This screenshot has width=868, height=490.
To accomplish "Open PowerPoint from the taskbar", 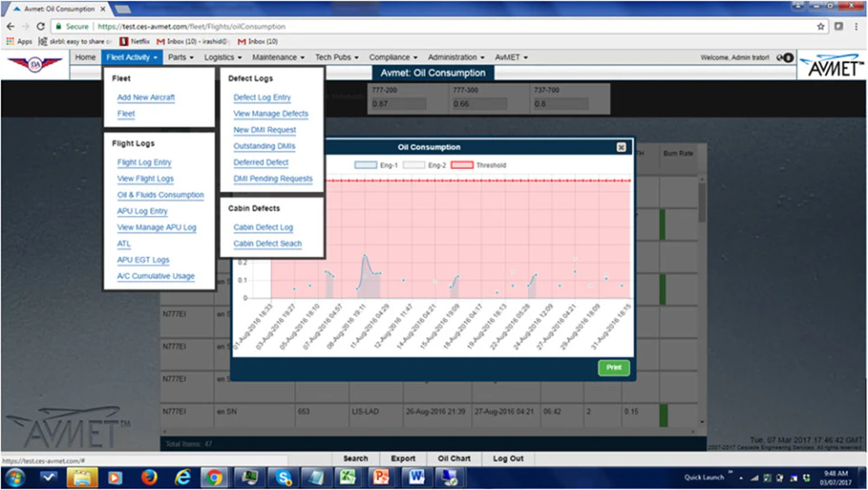I will [x=381, y=477].
